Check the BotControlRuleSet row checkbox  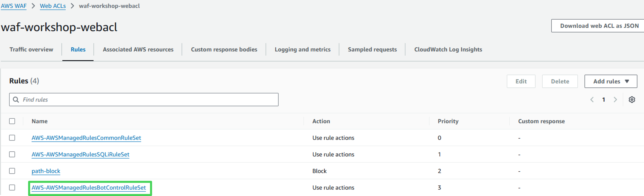click(x=12, y=187)
